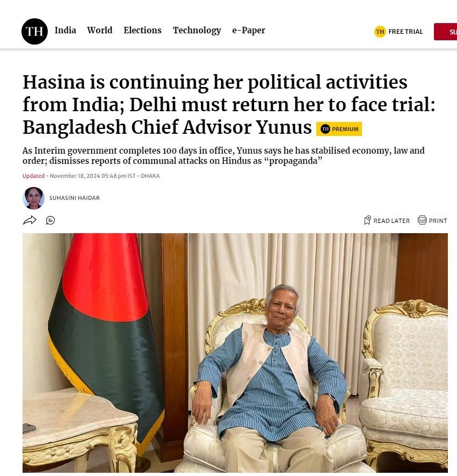This screenshot has height=476, width=457.
Task: Click the Premium badge beside headline
Action: tap(339, 129)
